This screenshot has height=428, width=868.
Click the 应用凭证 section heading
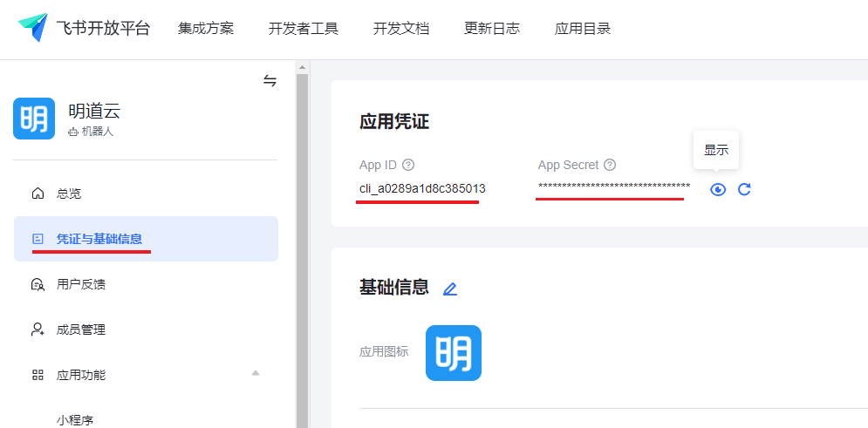coord(394,122)
